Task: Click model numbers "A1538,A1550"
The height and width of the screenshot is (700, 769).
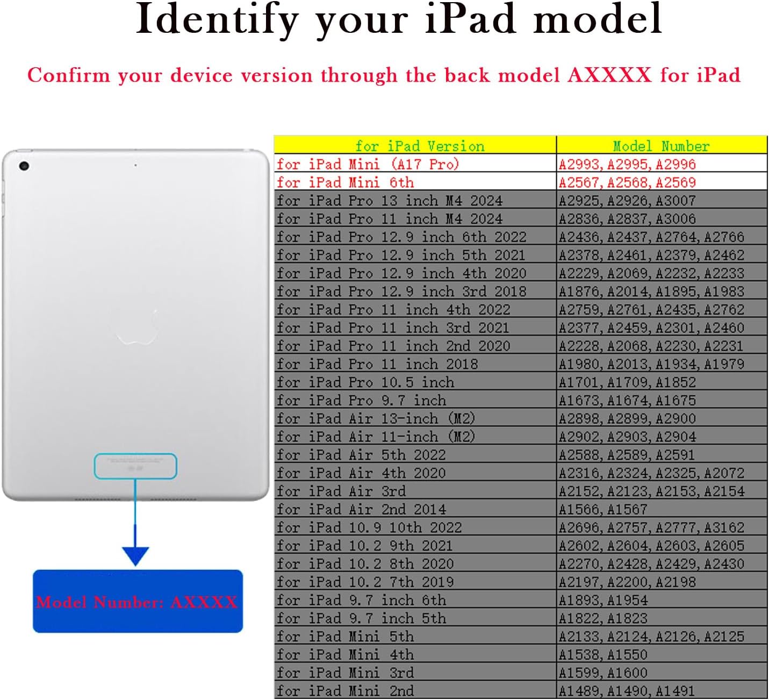Action: [603, 655]
